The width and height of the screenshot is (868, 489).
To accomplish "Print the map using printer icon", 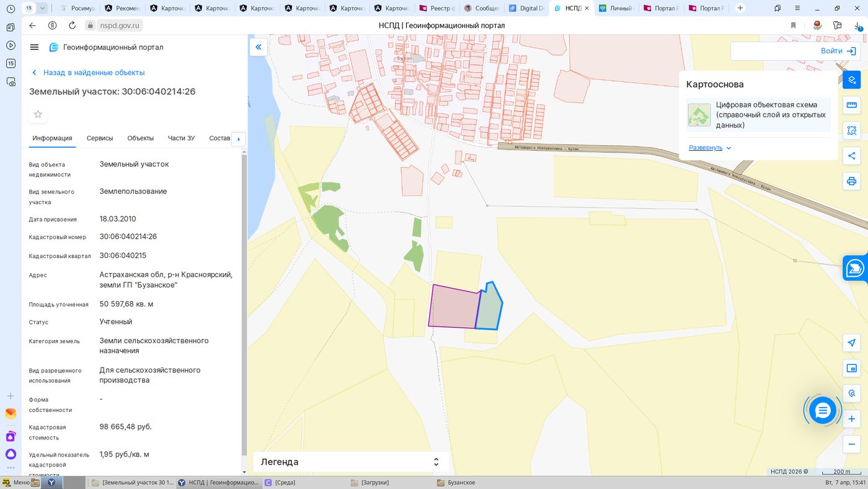I will pos(852,181).
